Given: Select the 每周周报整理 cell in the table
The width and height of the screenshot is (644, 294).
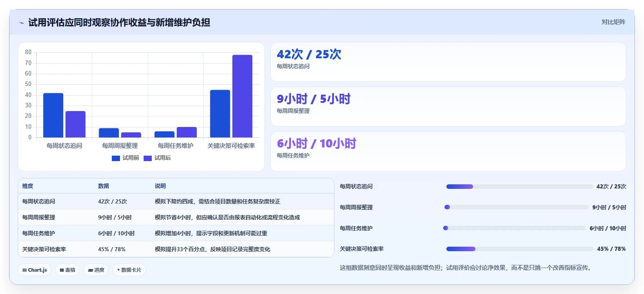Looking at the screenshot, I should (x=39, y=217).
